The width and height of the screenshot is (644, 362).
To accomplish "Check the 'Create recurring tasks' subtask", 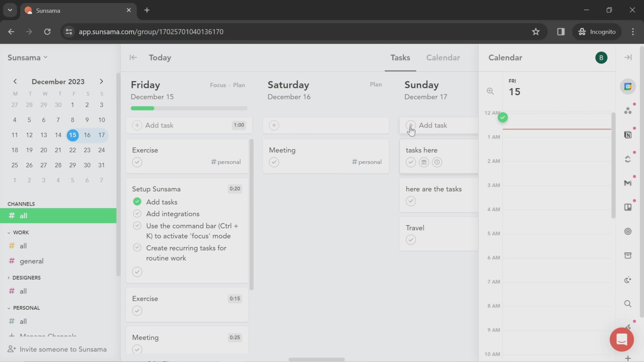I will (x=137, y=248).
